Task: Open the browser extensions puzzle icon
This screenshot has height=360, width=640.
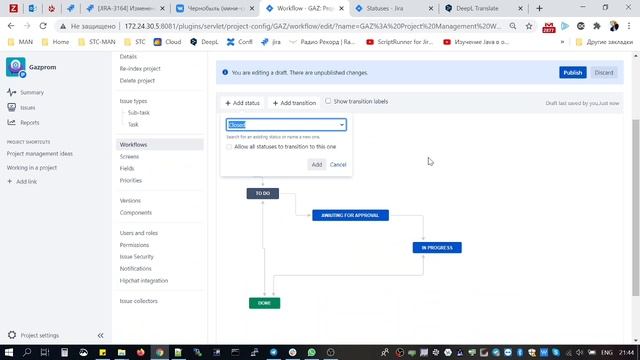Action: (597, 26)
